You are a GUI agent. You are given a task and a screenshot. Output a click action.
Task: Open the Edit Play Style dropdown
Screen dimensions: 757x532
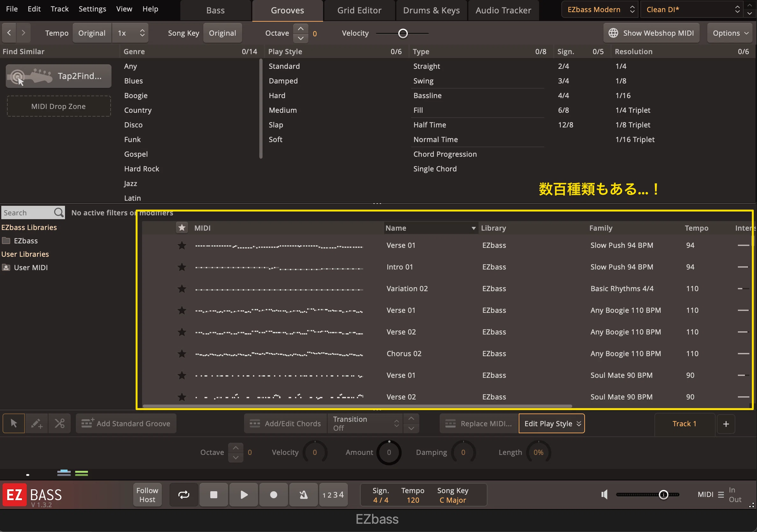pyautogui.click(x=552, y=424)
